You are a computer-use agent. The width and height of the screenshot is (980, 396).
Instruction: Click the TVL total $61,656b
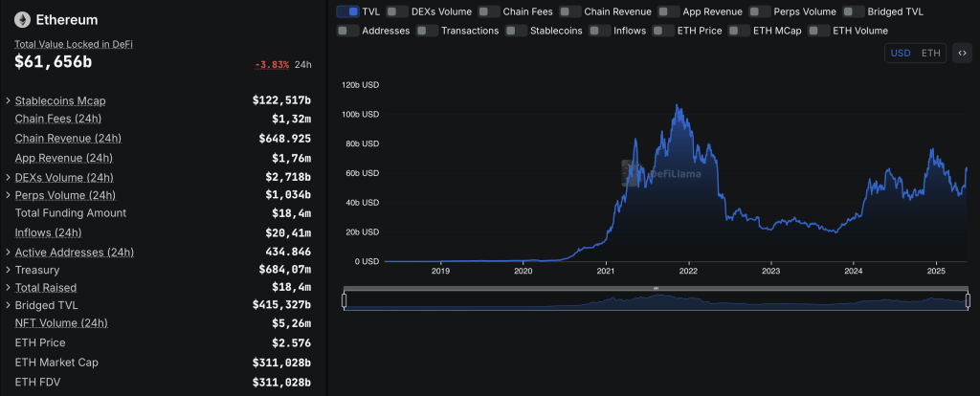54,62
